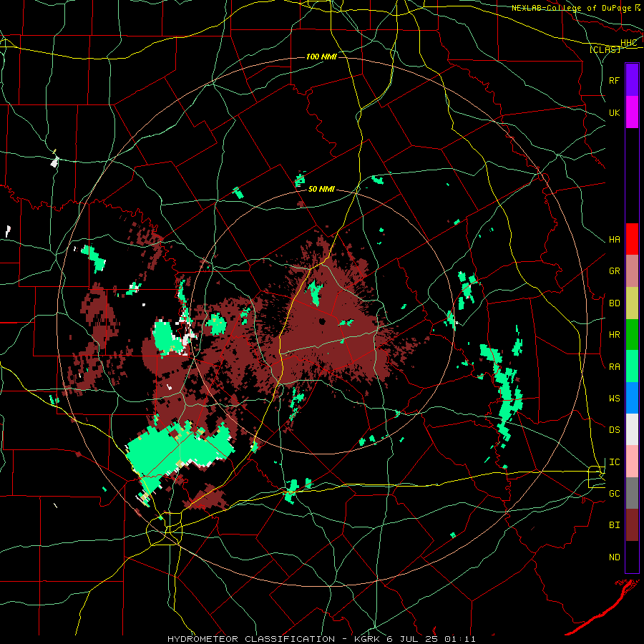Screen dimensions: 644x644
Task: Click the DS legend label
Action: tap(614, 430)
